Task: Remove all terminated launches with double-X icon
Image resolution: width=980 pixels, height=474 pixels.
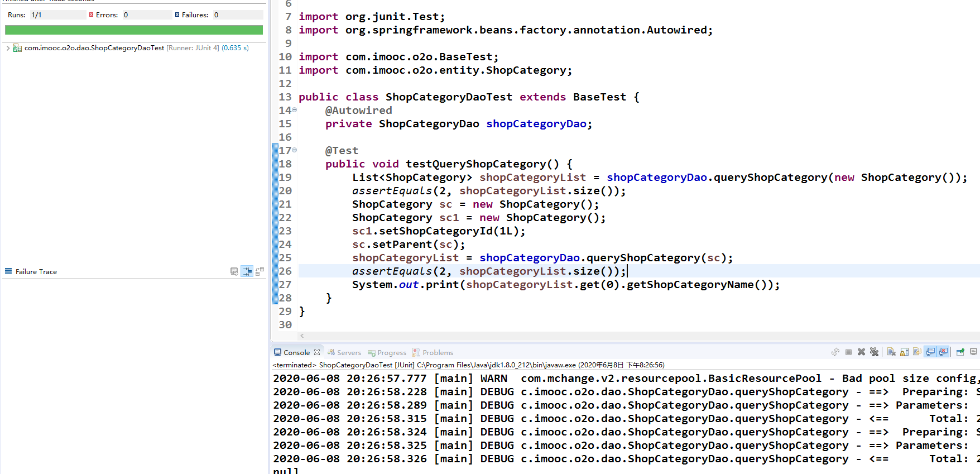Action: tap(874, 352)
